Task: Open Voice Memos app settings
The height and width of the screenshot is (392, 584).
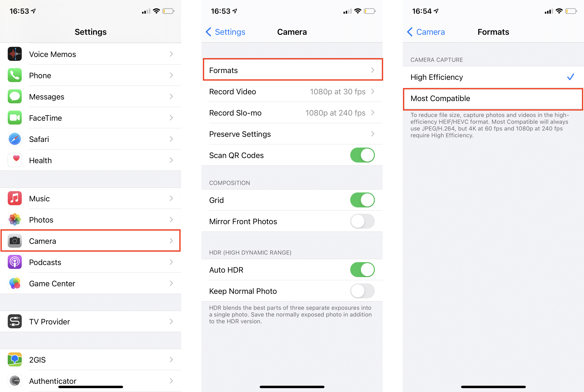Action: (x=90, y=54)
